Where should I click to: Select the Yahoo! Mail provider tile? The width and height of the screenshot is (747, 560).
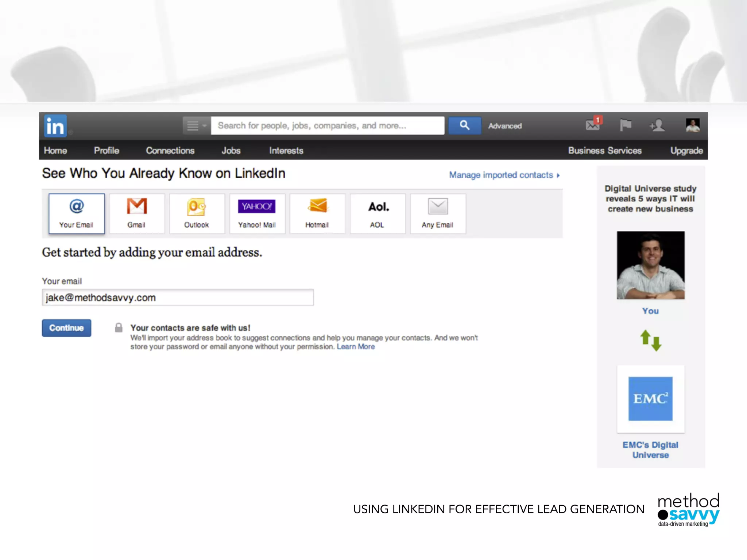(257, 214)
